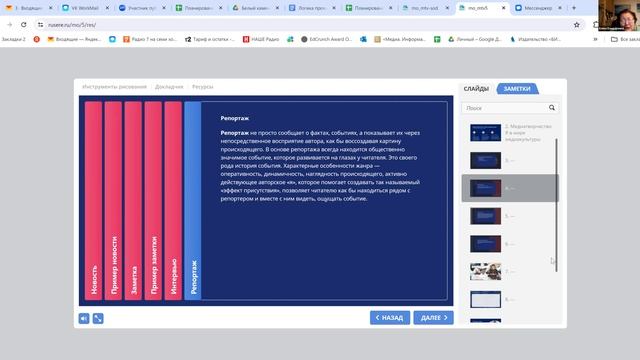Expand the Интервью accordion panel
The height and width of the screenshot is (360, 640).
(173, 200)
